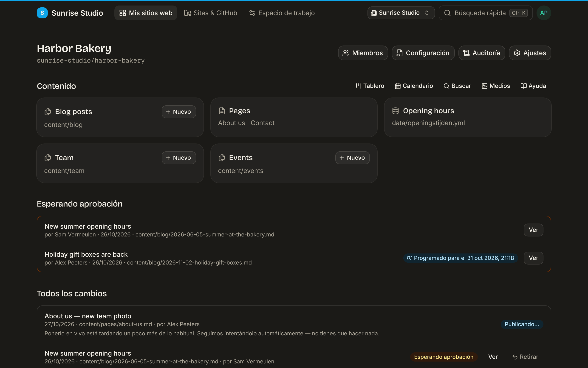588x368 pixels.
Task: Open Espacio de trabajo tab
Action: click(x=282, y=13)
